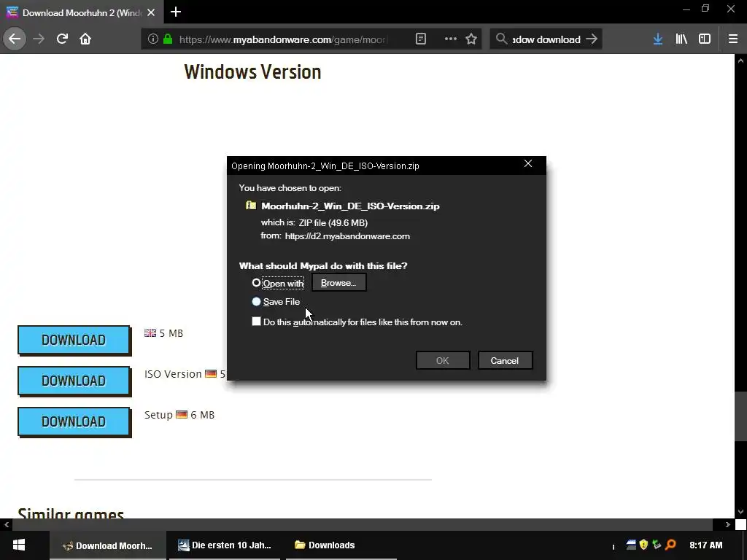Download the Setup 6 MB file

(74, 422)
